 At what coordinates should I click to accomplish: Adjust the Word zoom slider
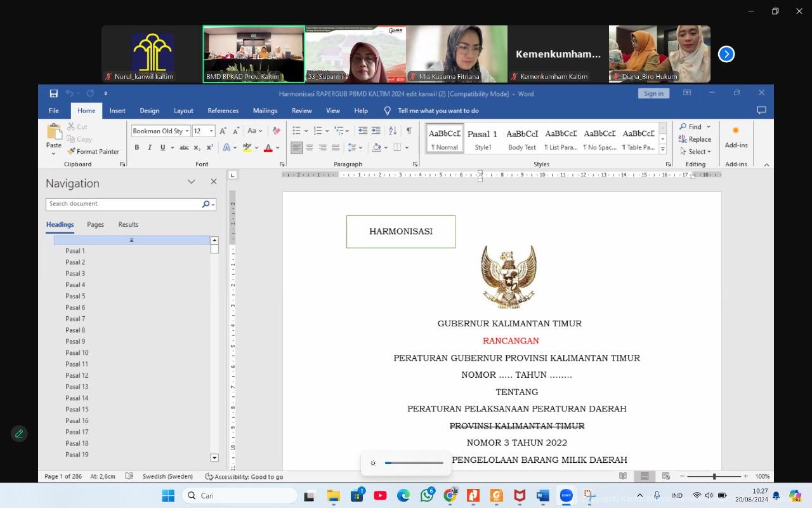tap(714, 476)
